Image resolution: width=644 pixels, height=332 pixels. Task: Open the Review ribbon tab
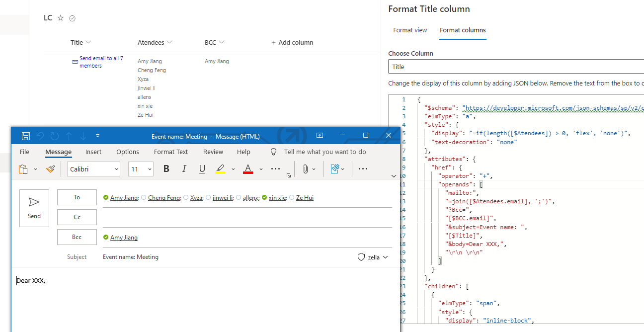click(213, 152)
